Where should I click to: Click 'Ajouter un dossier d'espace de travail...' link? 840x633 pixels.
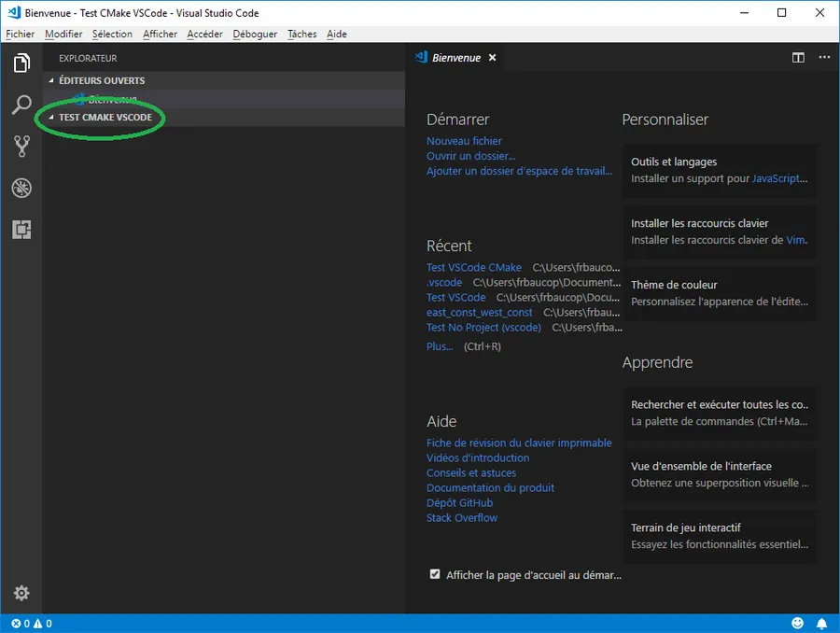[x=519, y=171]
